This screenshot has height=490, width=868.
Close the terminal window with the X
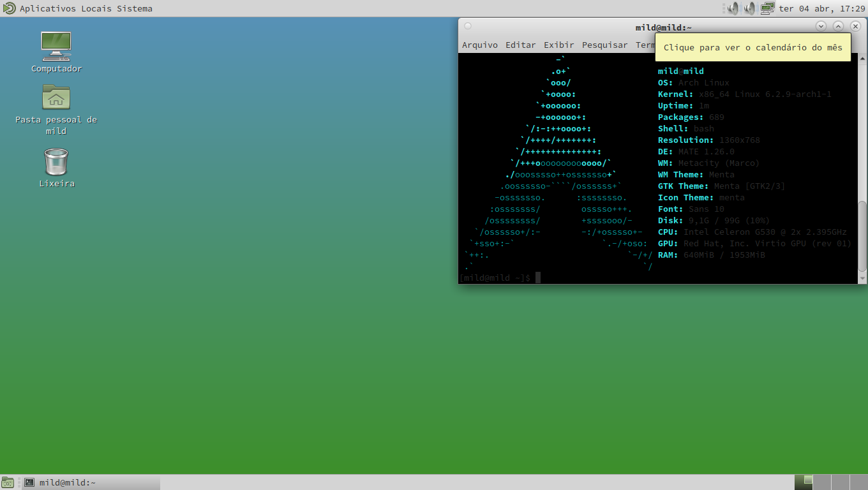[x=856, y=26]
